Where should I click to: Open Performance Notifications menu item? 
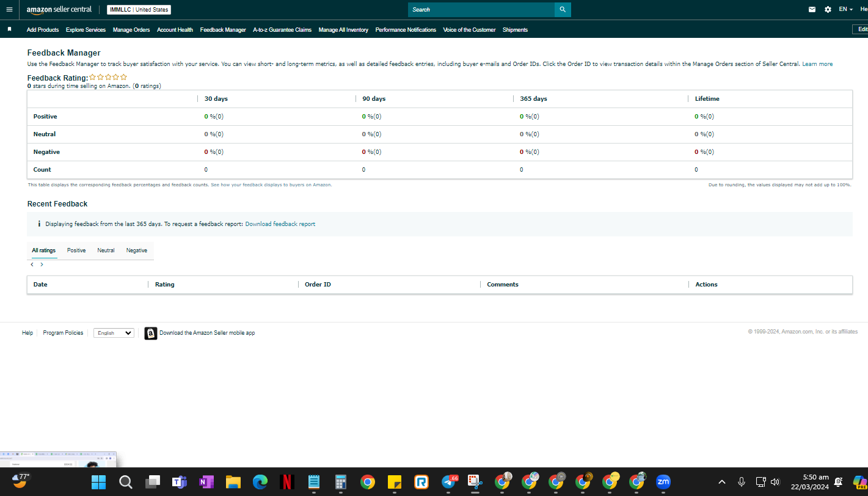(x=406, y=30)
